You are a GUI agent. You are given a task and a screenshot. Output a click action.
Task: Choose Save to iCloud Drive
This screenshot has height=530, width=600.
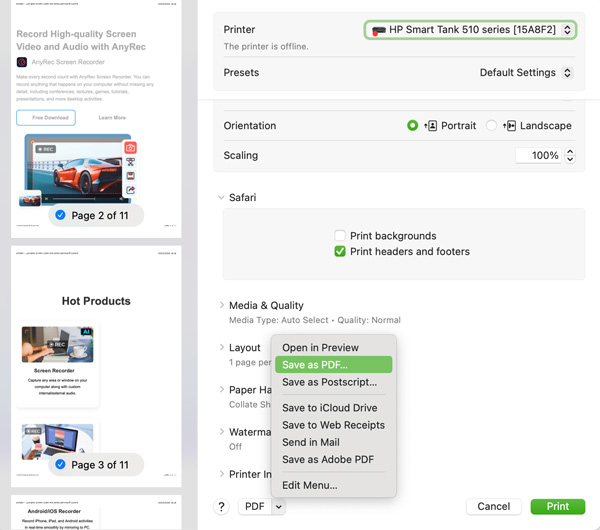pyautogui.click(x=334, y=408)
